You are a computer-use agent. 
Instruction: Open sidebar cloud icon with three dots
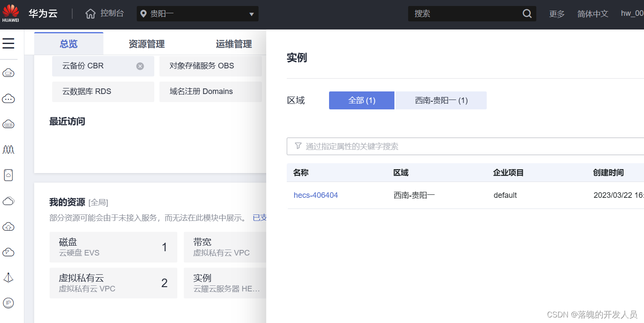click(9, 99)
